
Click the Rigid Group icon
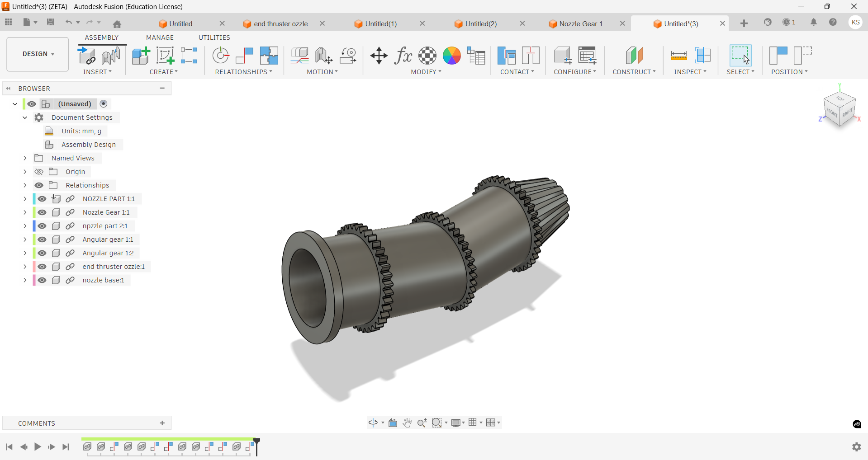coord(269,56)
